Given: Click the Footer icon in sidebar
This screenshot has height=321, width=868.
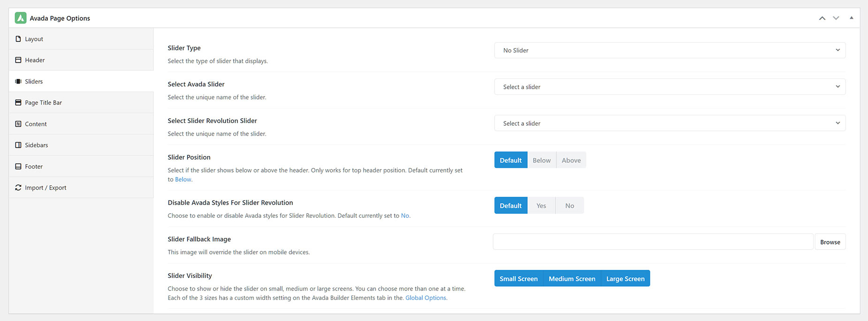Looking at the screenshot, I should point(18,167).
